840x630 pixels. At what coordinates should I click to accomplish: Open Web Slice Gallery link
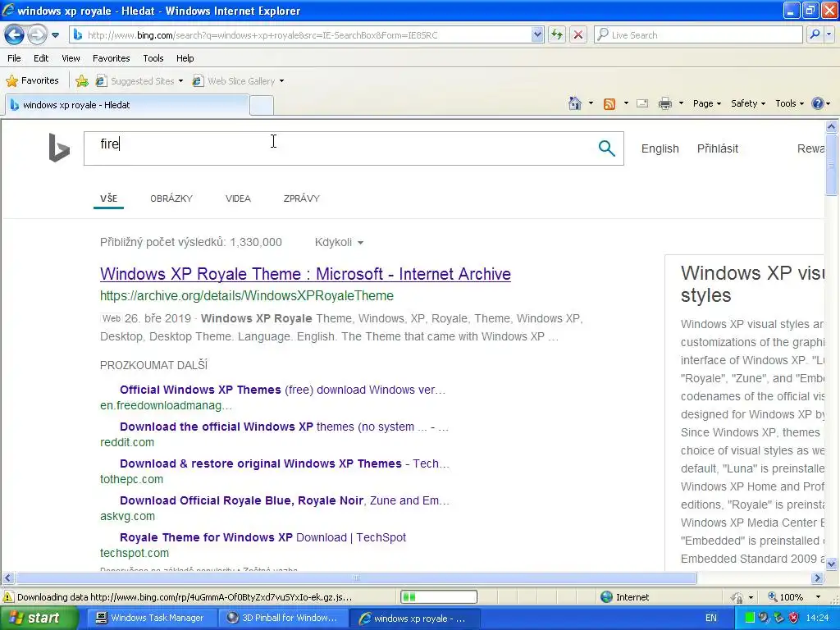pos(239,81)
